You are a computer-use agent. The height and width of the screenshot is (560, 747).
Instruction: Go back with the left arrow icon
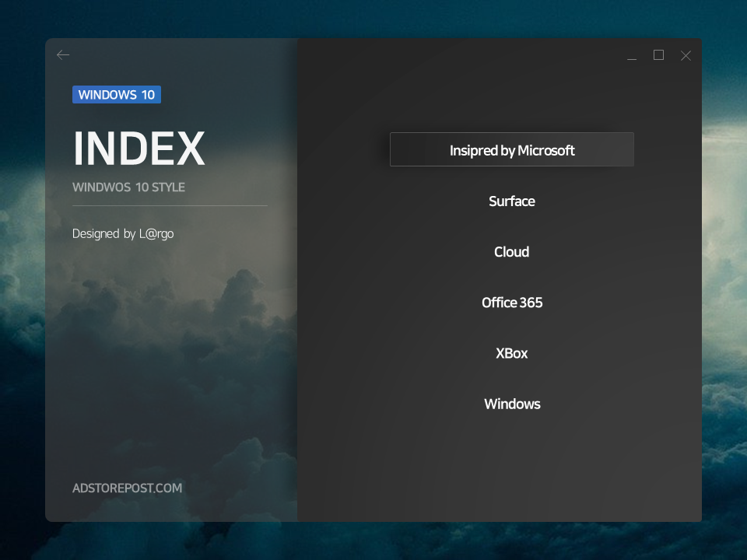63,55
